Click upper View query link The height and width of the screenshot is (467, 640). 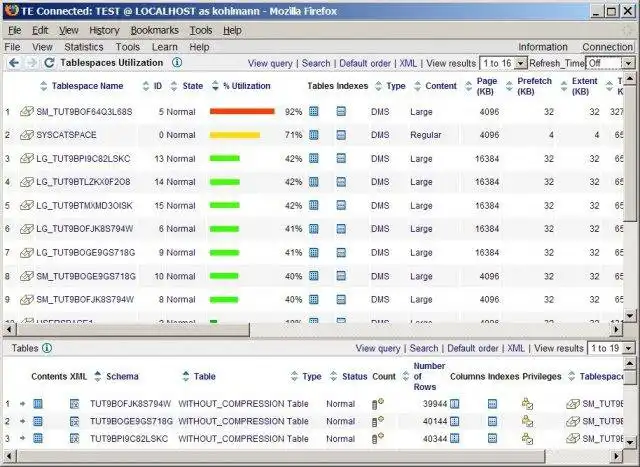pos(270,63)
